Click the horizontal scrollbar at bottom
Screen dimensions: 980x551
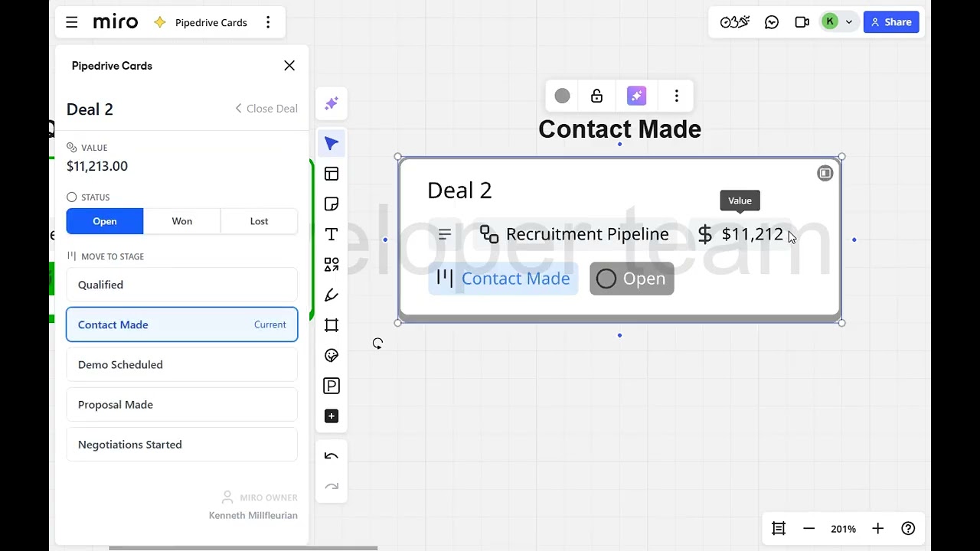point(243,548)
